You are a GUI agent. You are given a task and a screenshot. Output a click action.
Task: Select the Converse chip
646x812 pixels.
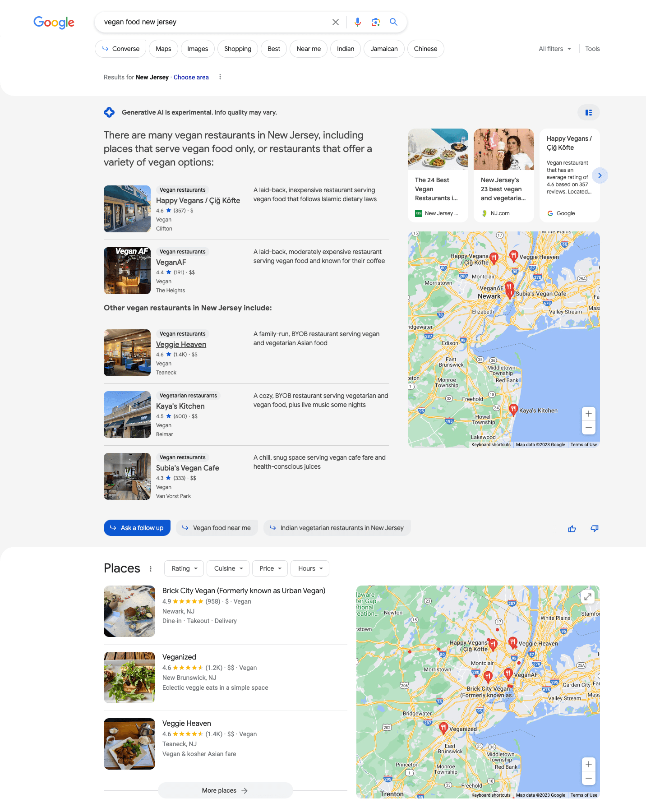(x=120, y=49)
